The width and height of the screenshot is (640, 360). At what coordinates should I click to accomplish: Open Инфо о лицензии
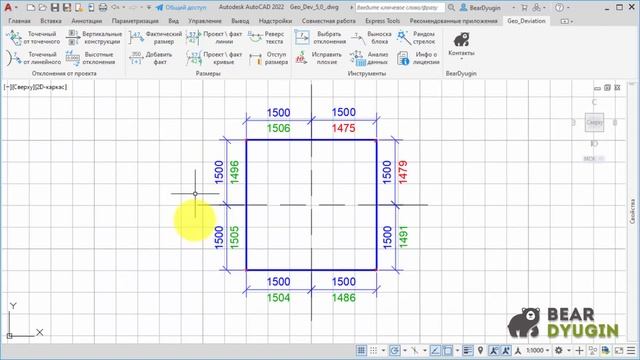[418, 58]
